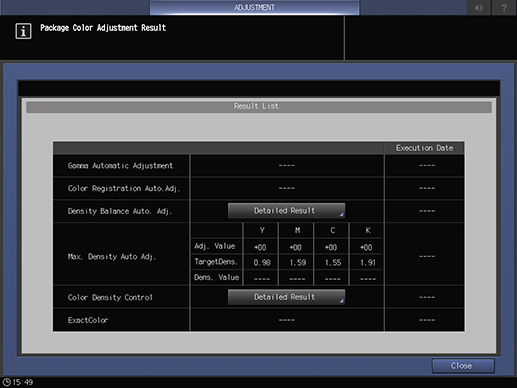Click the K adjustment value +00
The image size is (517, 388).
click(x=366, y=247)
